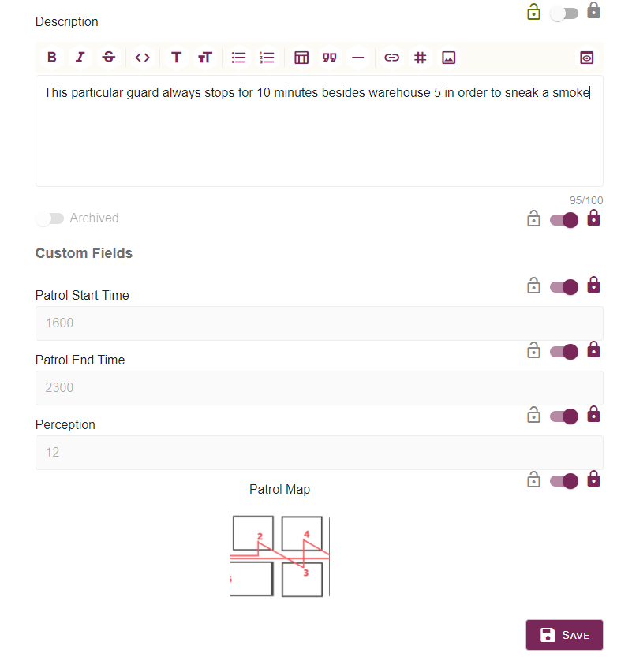
Task: Apply bold formatting in description toolbar
Action: [52, 58]
